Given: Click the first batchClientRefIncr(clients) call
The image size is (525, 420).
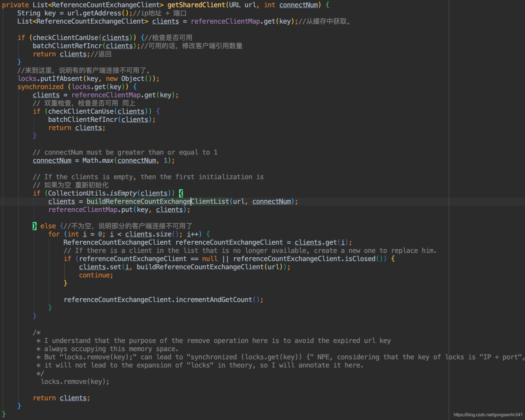Looking at the screenshot, I should coord(84,46).
